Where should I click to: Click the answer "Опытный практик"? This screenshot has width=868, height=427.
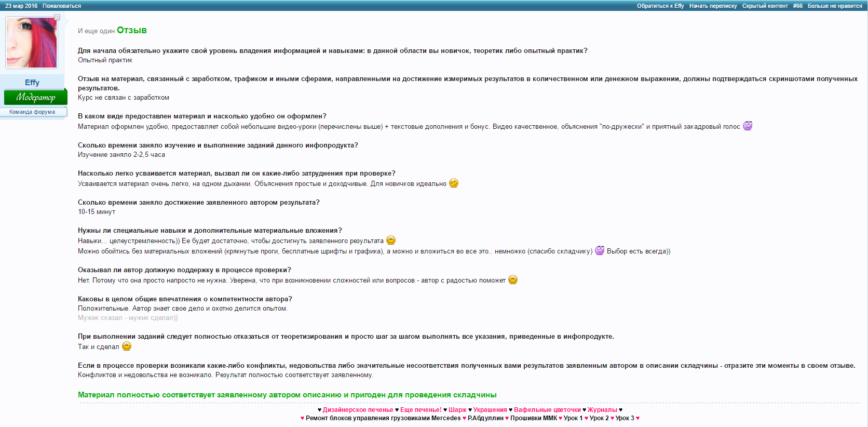coord(105,60)
